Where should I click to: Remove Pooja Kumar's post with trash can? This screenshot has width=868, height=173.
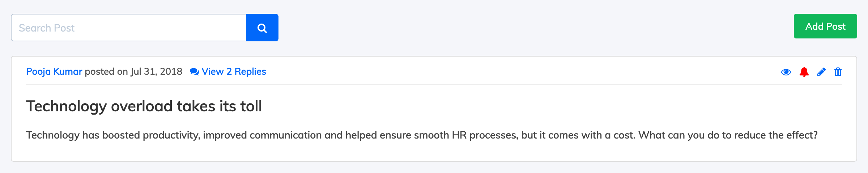pyautogui.click(x=838, y=72)
